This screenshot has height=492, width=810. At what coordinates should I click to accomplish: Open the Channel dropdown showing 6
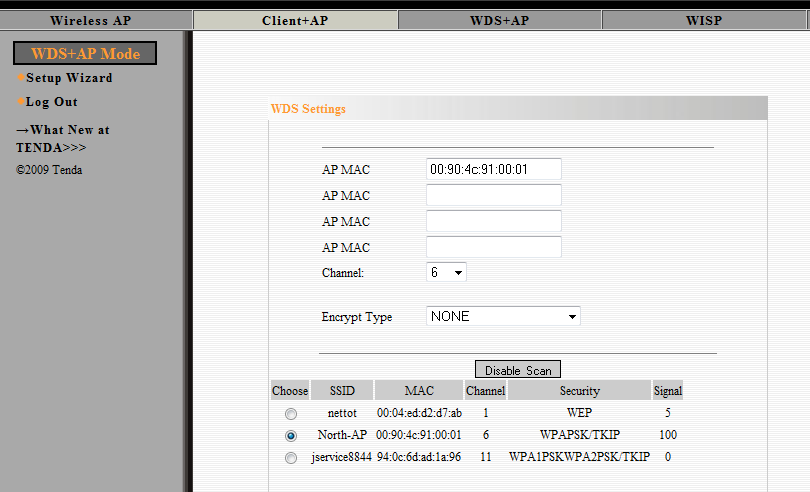[446, 272]
